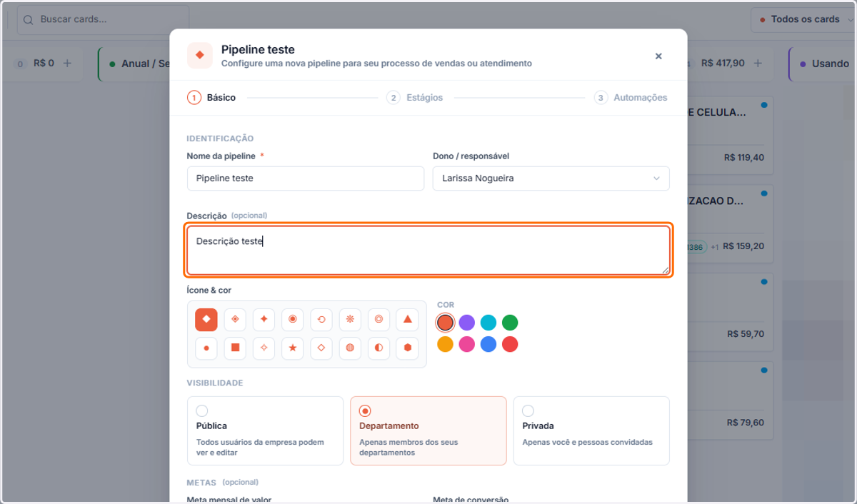Open background card priced R$ 59,70

730,313
